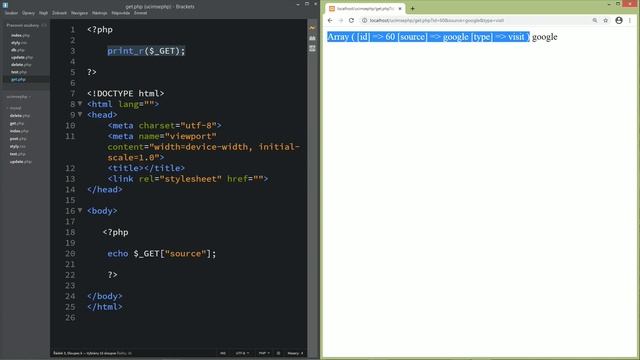Open Extension Manager icon in Brackets right toolbar
This screenshot has height=360, width=640.
click(312, 38)
